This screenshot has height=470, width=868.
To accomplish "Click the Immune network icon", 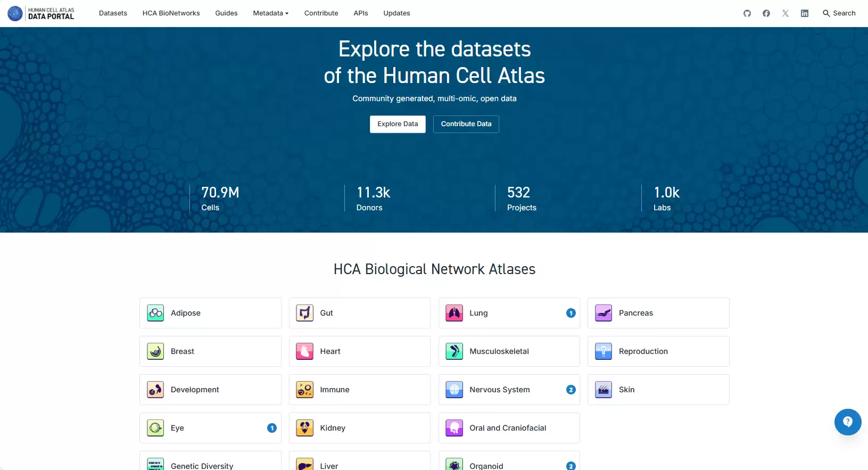I will (x=305, y=390).
